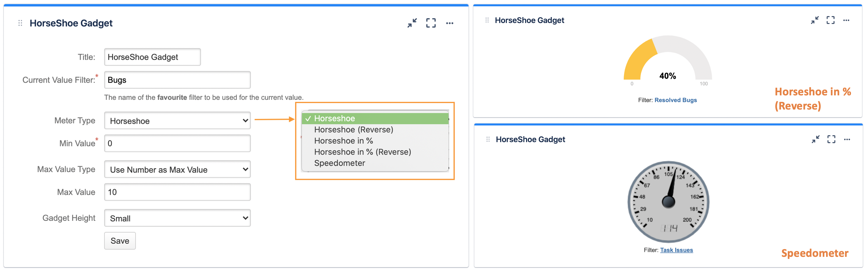Open more options on the Resolved Bugs gadget
Image resolution: width=868 pixels, height=271 pixels.
pyautogui.click(x=846, y=21)
